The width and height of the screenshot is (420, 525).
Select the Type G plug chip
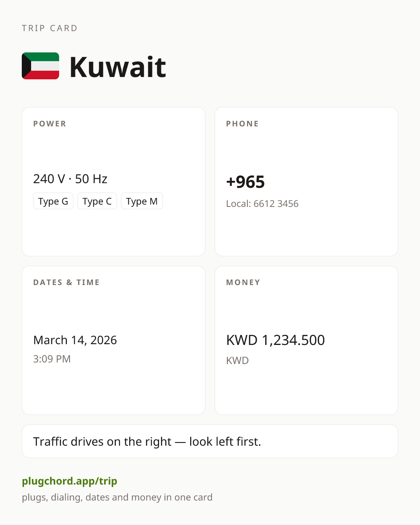click(x=53, y=201)
